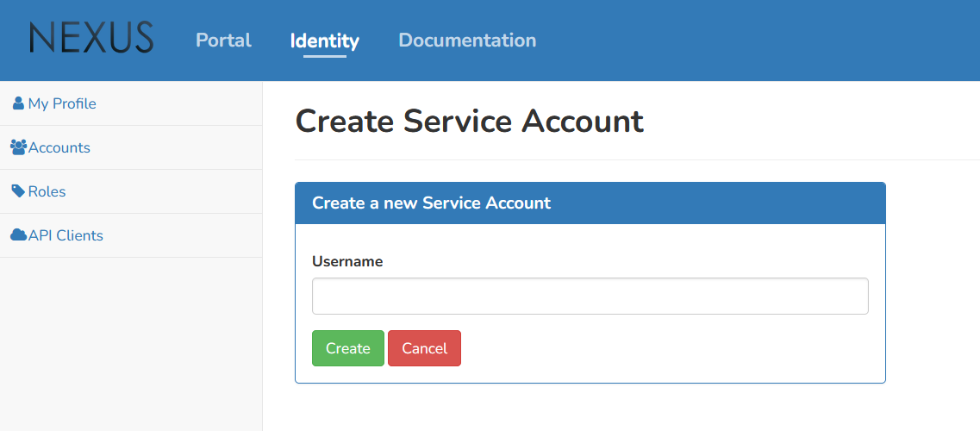Open the Documentation tab
980x431 pixels.
click(x=467, y=41)
